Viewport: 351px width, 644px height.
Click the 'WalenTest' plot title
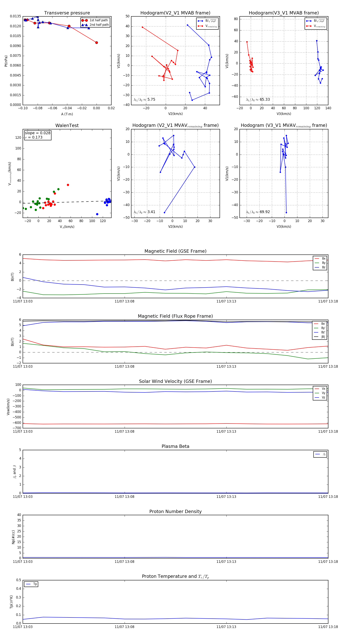click(x=67, y=125)
